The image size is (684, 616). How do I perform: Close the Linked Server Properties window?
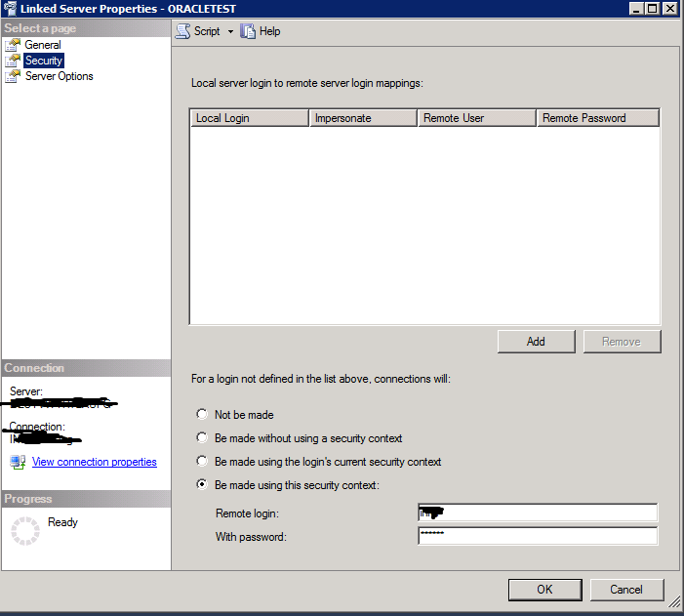(669, 8)
